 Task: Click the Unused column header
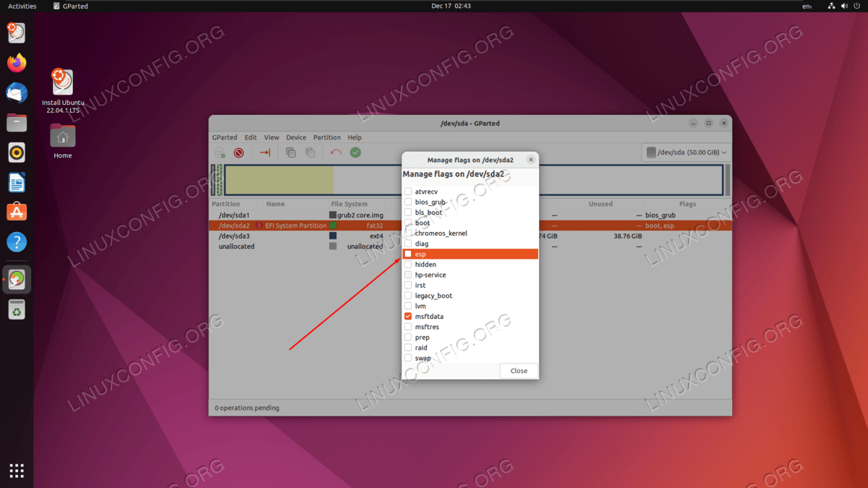[600, 204]
